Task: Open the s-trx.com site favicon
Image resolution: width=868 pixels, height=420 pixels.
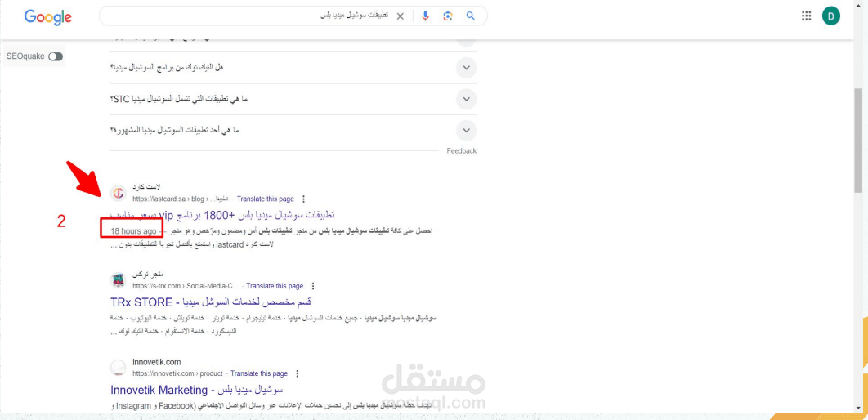Action: (118, 280)
